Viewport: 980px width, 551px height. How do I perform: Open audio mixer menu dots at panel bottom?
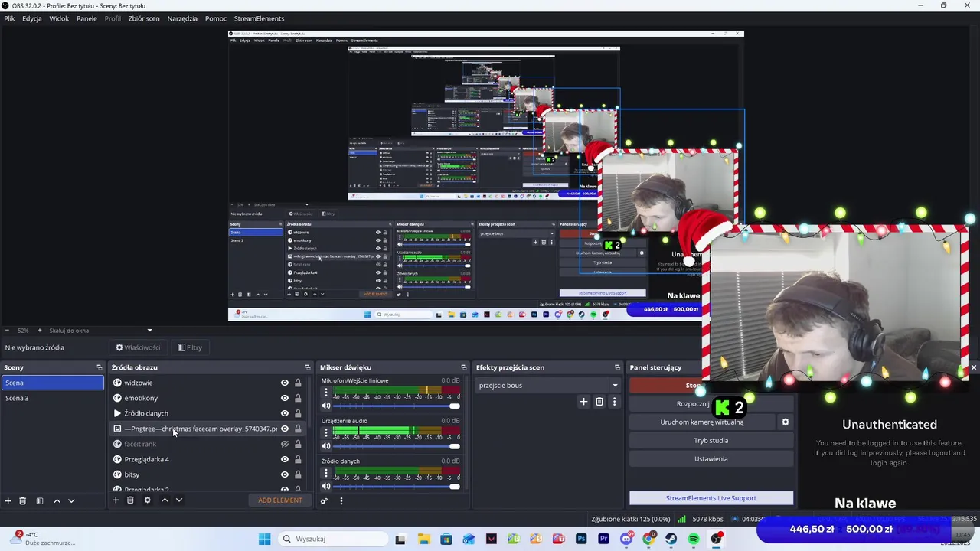341,501
